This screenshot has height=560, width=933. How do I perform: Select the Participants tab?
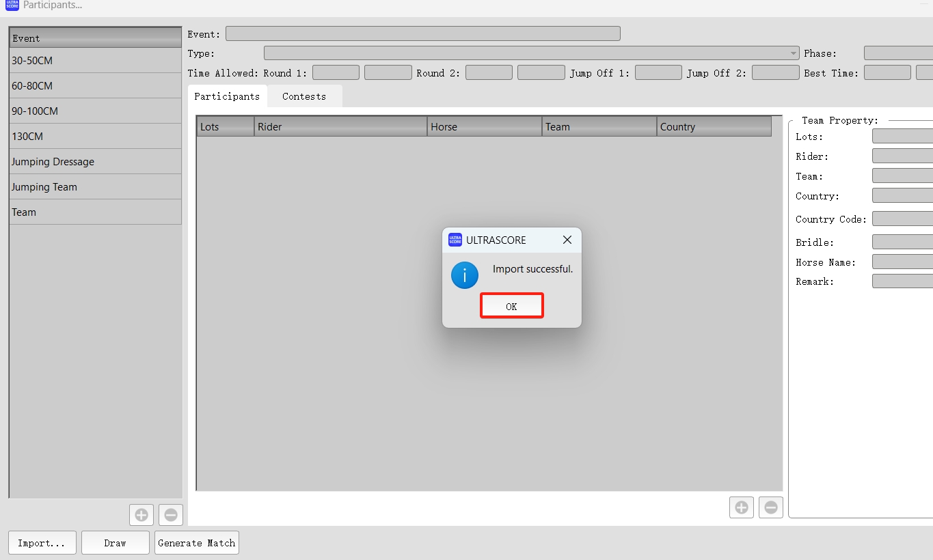click(227, 96)
